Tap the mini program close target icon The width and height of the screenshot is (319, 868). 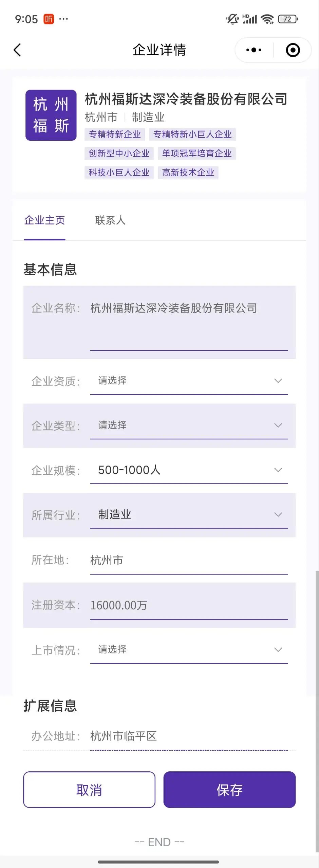tap(293, 50)
